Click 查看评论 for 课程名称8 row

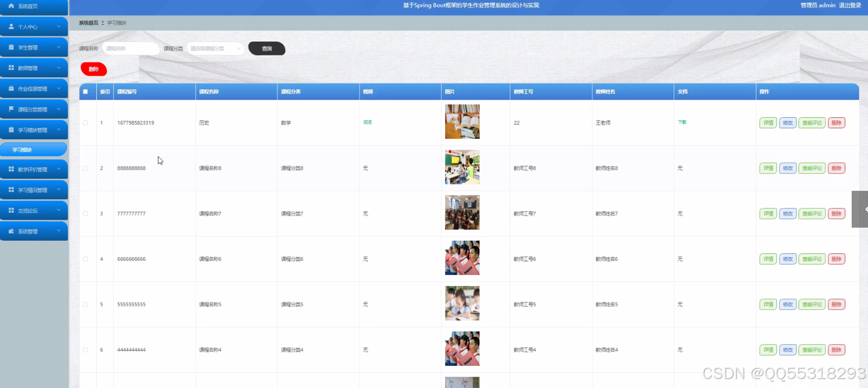(x=812, y=168)
